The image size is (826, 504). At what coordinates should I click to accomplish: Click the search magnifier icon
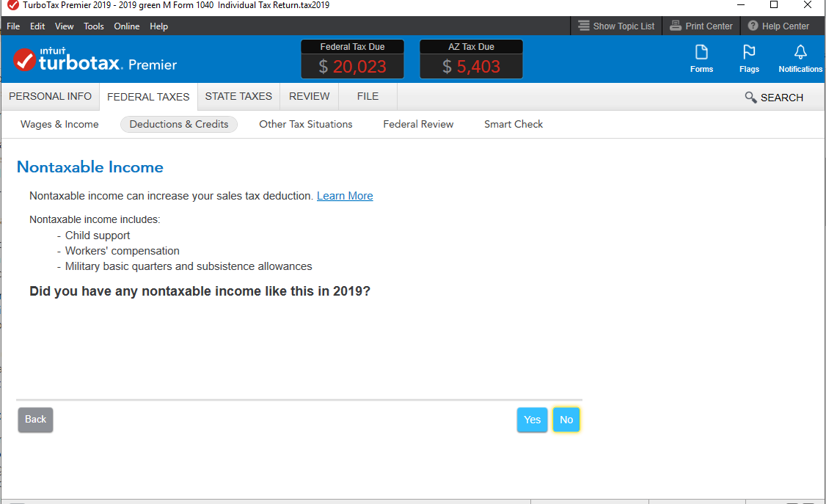click(750, 98)
